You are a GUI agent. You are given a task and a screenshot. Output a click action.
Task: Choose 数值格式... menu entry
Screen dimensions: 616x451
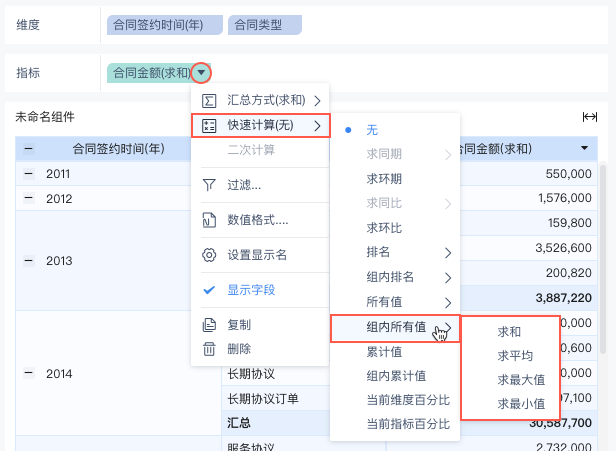pyautogui.click(x=260, y=220)
